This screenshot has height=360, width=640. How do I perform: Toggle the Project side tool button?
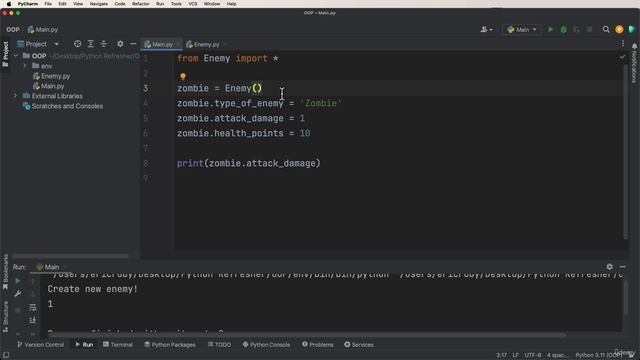click(5, 55)
